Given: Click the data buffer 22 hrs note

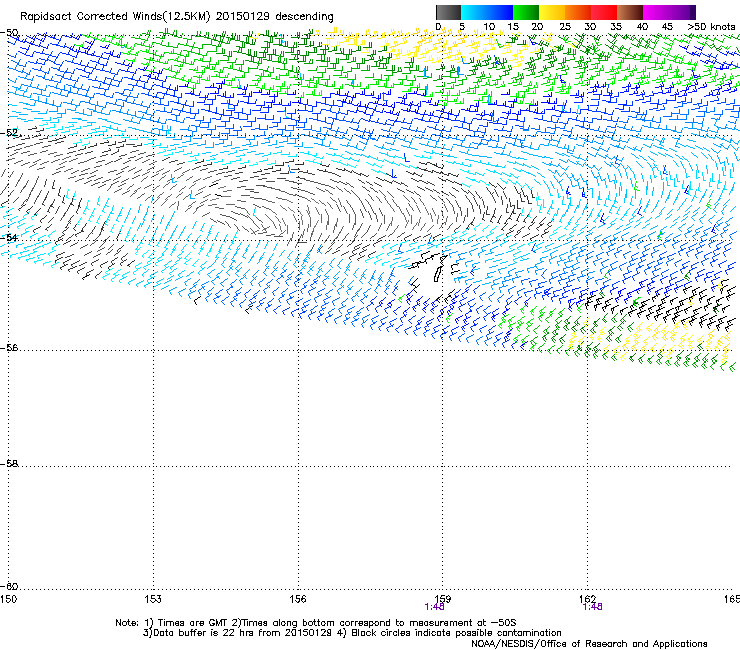Looking at the screenshot, I should [352, 633].
